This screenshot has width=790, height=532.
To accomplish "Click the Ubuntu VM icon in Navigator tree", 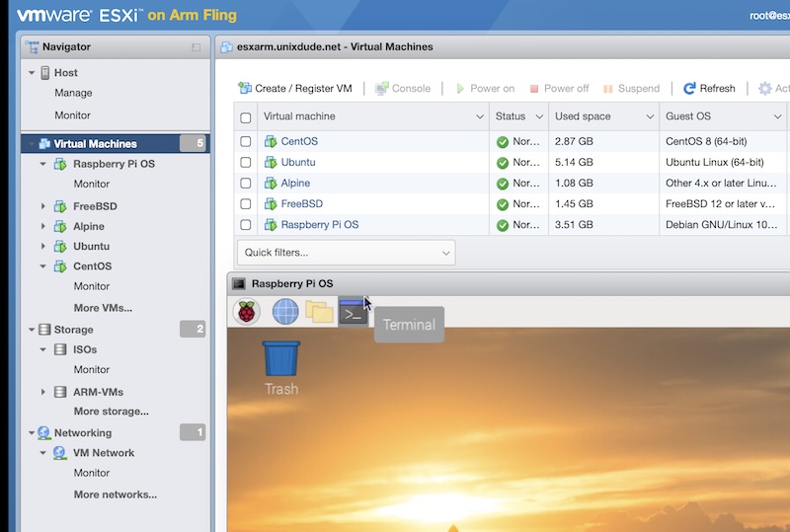I will click(60, 247).
